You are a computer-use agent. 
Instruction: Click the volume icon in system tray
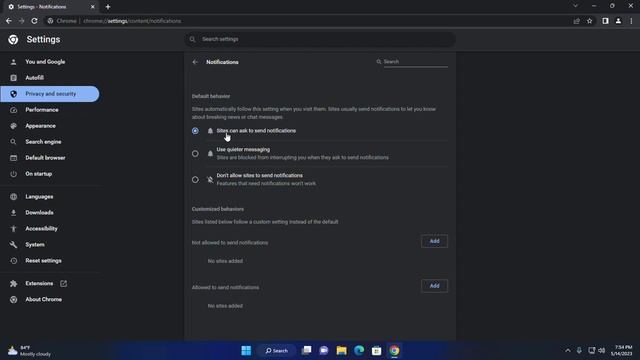pos(602,351)
